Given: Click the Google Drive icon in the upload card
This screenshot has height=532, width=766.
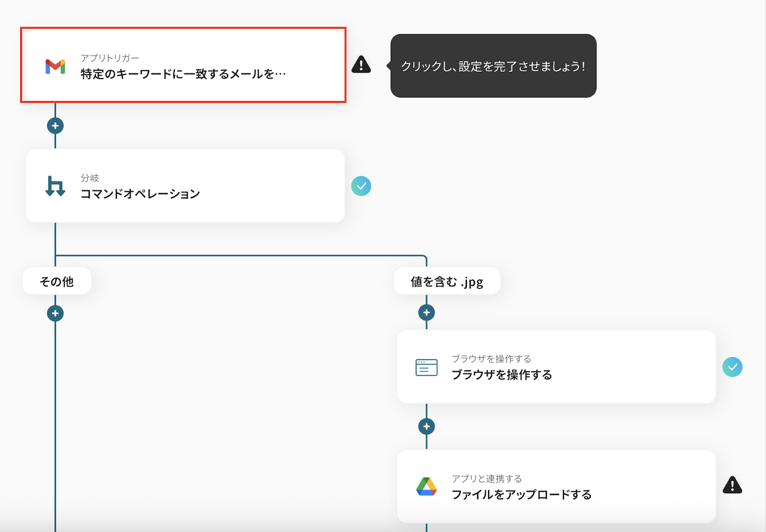Looking at the screenshot, I should point(427,487).
